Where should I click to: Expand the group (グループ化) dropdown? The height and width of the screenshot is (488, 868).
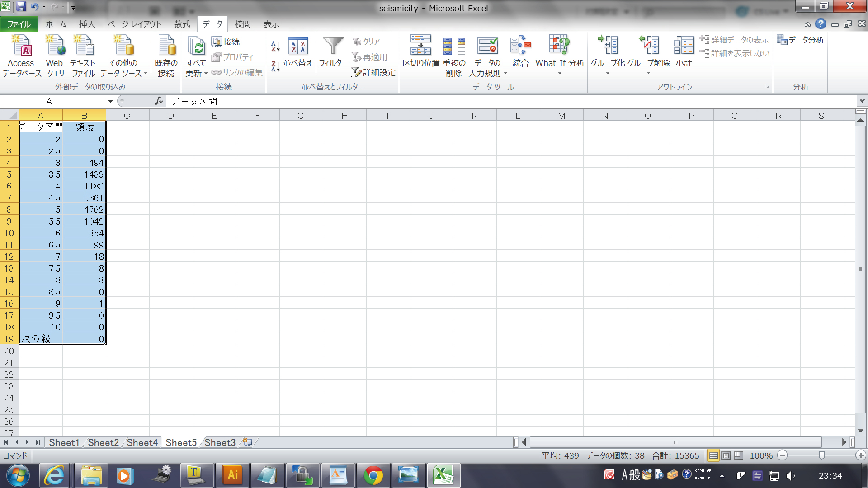pos(608,74)
